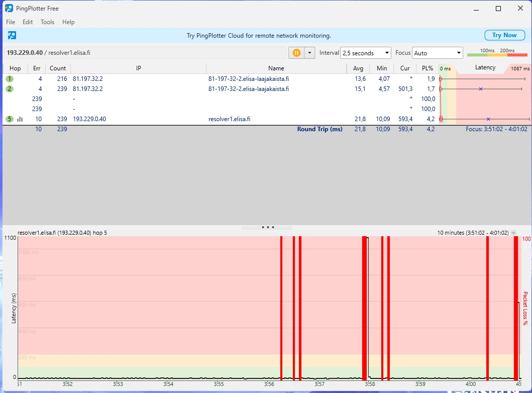Open the File menu
The image size is (532, 393).
[x=11, y=22]
